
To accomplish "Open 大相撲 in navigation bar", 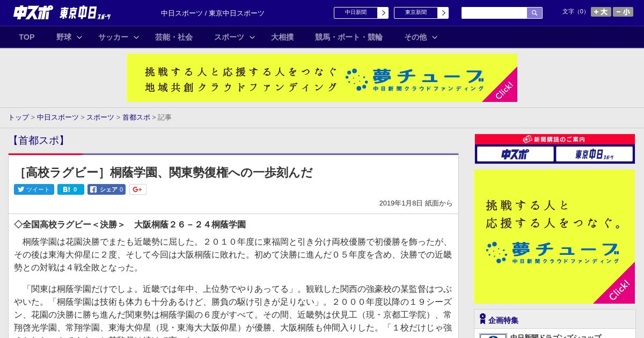I will [x=282, y=37].
